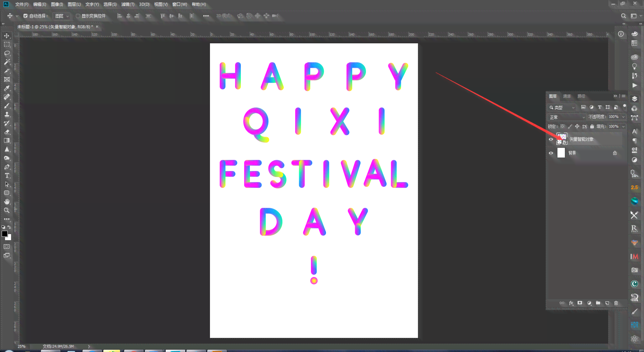Hide the 矢量智能对象 layer eye
This screenshot has width=644, height=352.
tap(551, 139)
